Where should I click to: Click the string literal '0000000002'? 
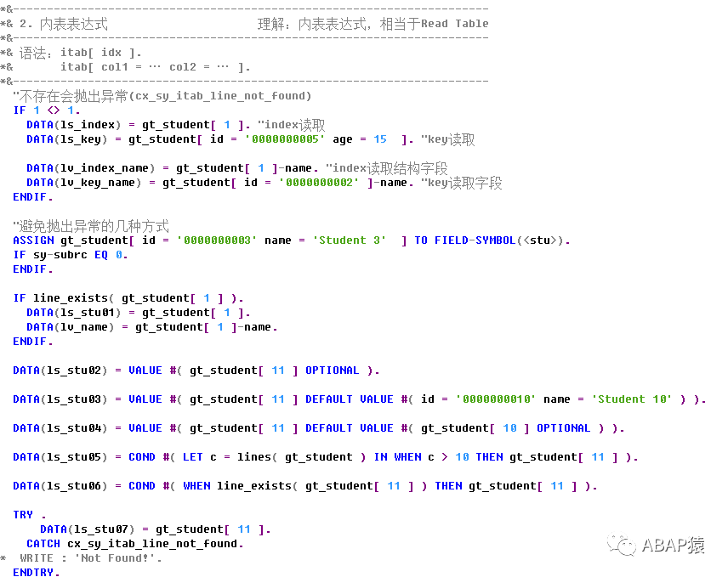click(x=318, y=183)
